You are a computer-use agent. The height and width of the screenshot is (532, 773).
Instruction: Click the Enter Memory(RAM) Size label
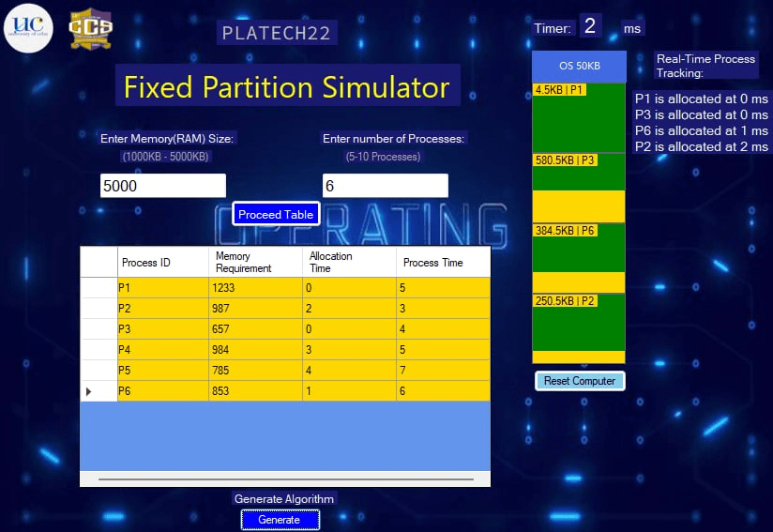coord(167,139)
